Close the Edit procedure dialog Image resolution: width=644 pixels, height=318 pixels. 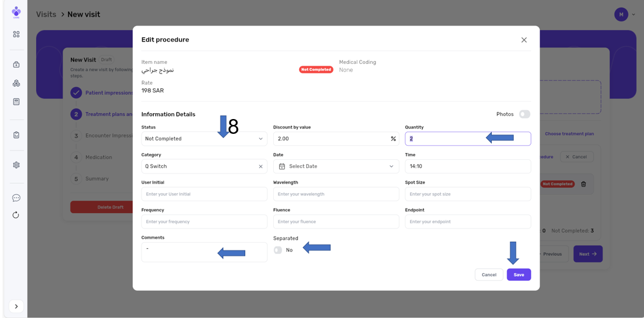[524, 40]
